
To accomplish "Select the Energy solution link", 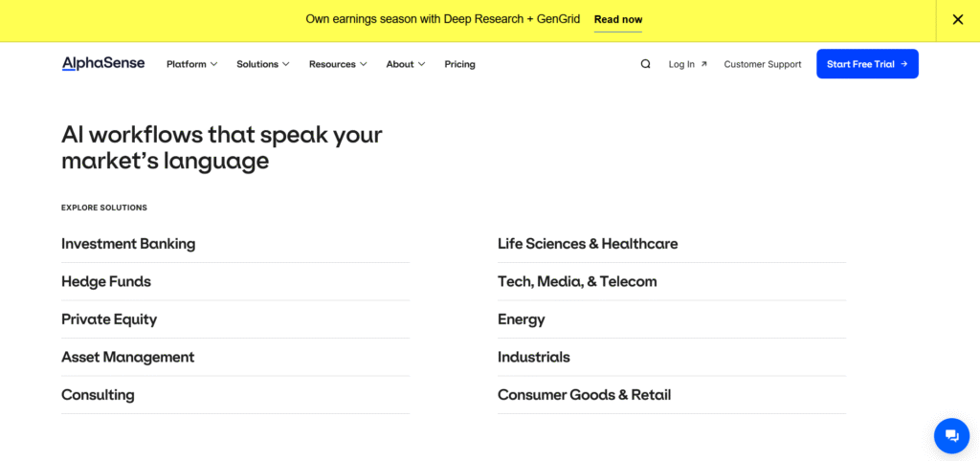I will click(522, 319).
